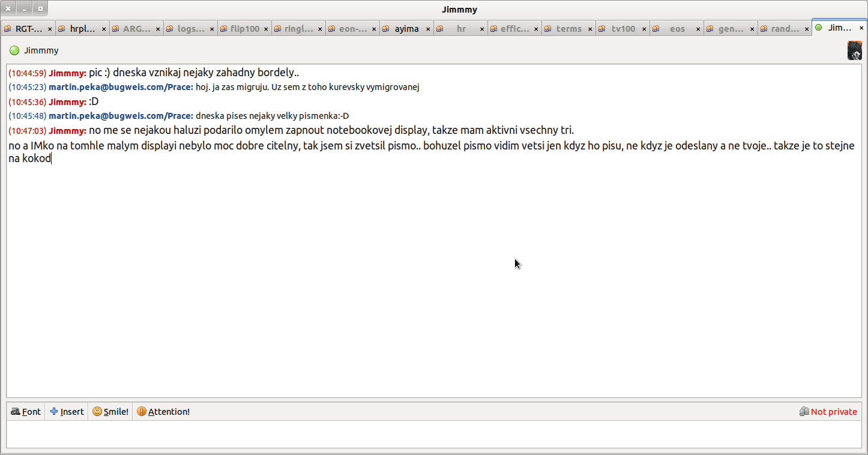Click the group icon on RGT tab

point(8,29)
